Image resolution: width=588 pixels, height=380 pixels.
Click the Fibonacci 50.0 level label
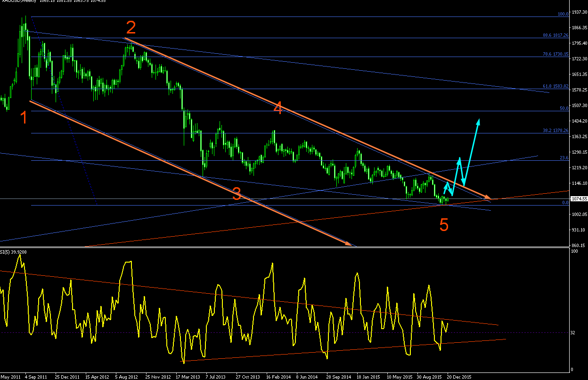click(x=564, y=108)
